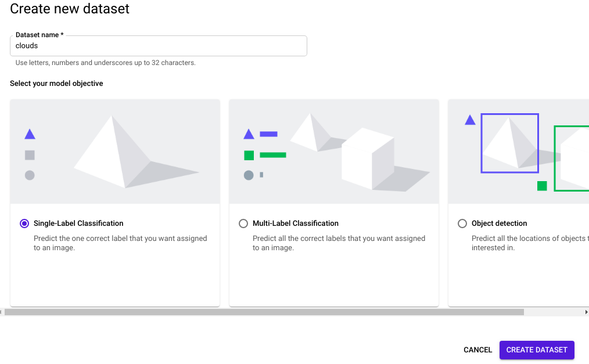589x364 pixels.
Task: Click the scrollbar right arrow
Action: click(x=586, y=312)
